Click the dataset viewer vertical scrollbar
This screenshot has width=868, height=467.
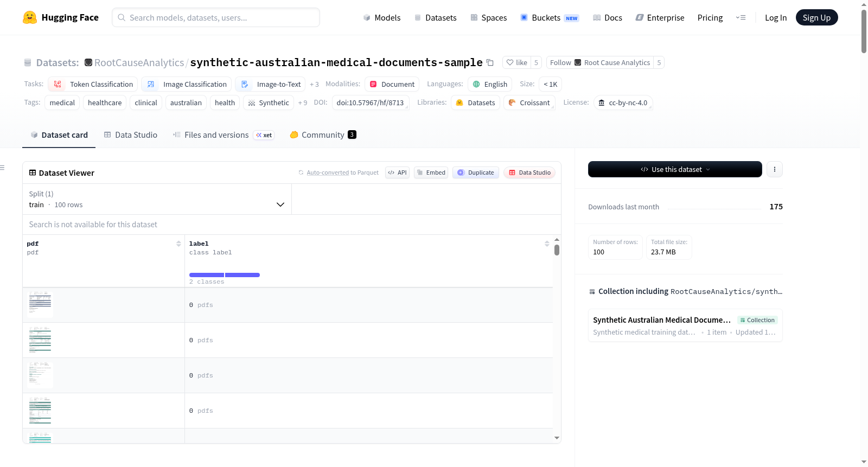557,250
